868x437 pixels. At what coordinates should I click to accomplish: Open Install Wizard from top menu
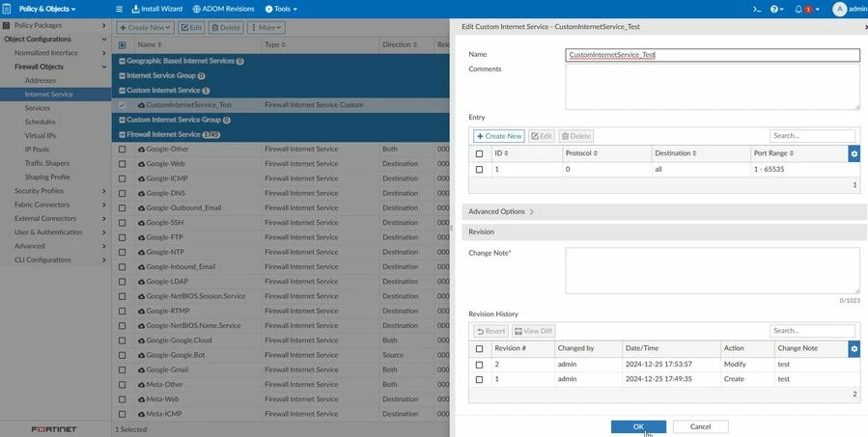coord(157,9)
